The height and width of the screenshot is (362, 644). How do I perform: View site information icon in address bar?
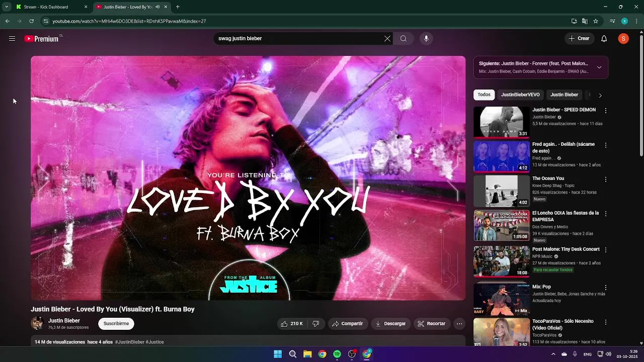tap(46, 21)
